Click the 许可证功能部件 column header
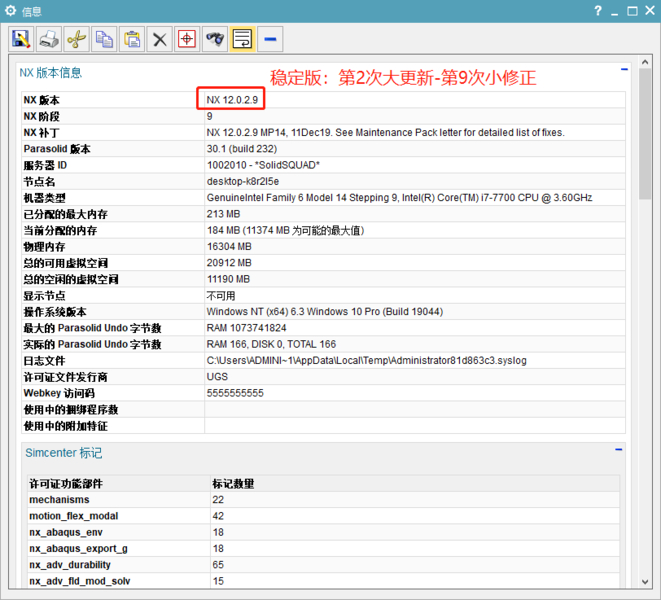The image size is (661, 600). pyautogui.click(x=66, y=484)
